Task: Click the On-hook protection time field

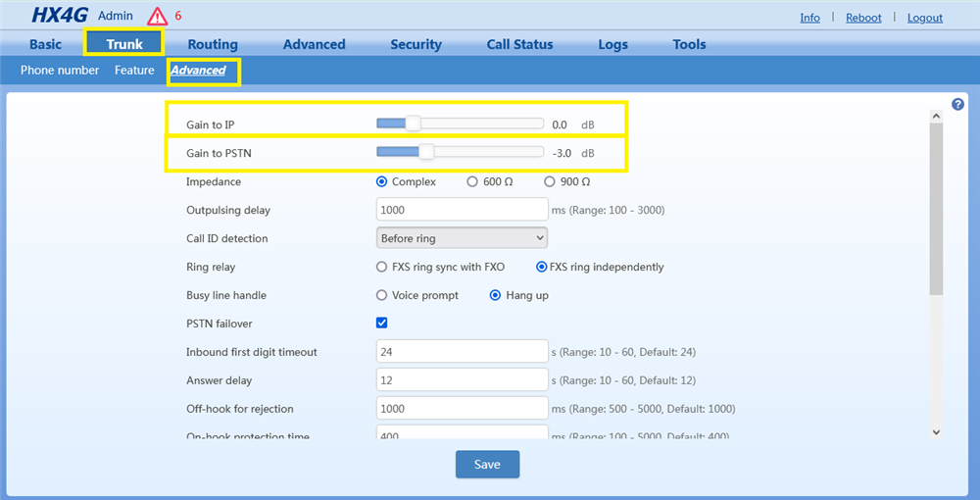Action: pos(463,432)
